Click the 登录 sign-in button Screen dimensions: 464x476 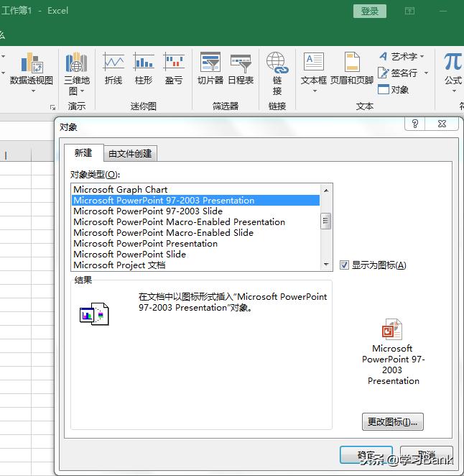[370, 12]
